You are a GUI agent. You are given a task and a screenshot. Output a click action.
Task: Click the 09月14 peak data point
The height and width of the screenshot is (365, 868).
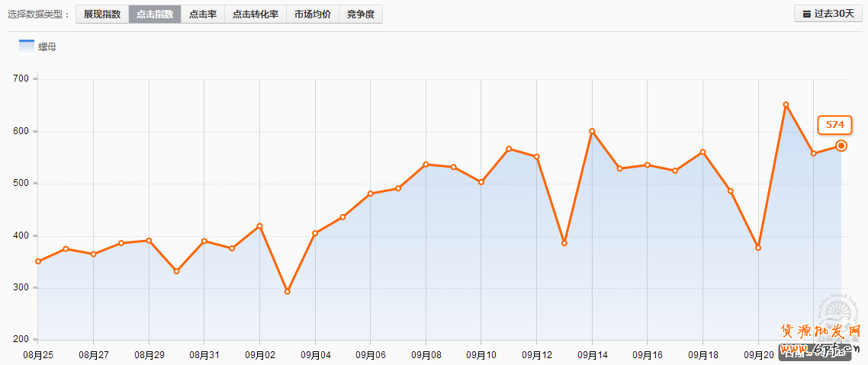tap(592, 131)
